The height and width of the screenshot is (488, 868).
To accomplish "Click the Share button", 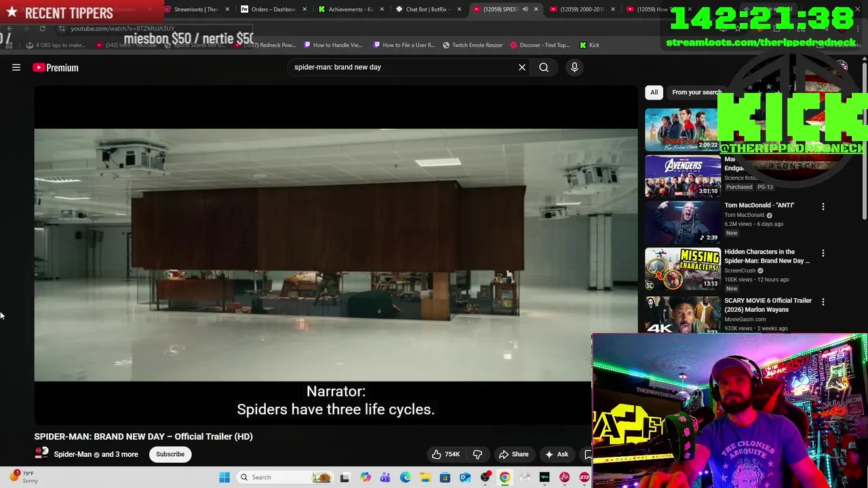I will 513,454.
